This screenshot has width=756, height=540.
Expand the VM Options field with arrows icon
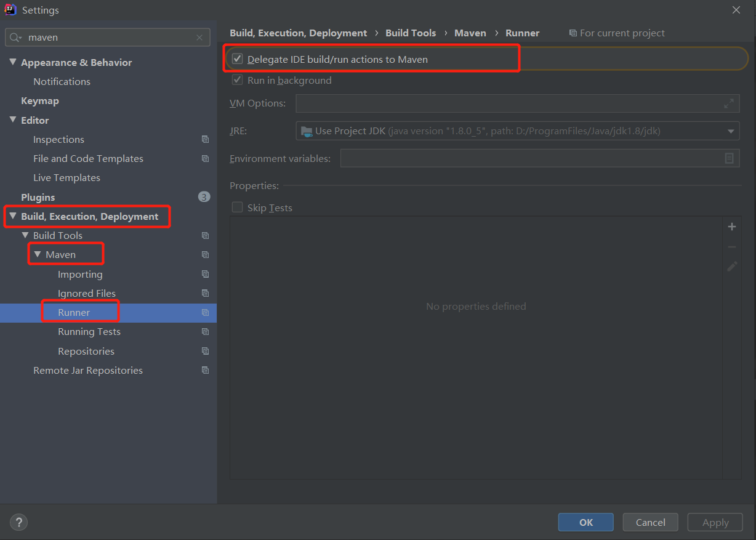pos(729,103)
